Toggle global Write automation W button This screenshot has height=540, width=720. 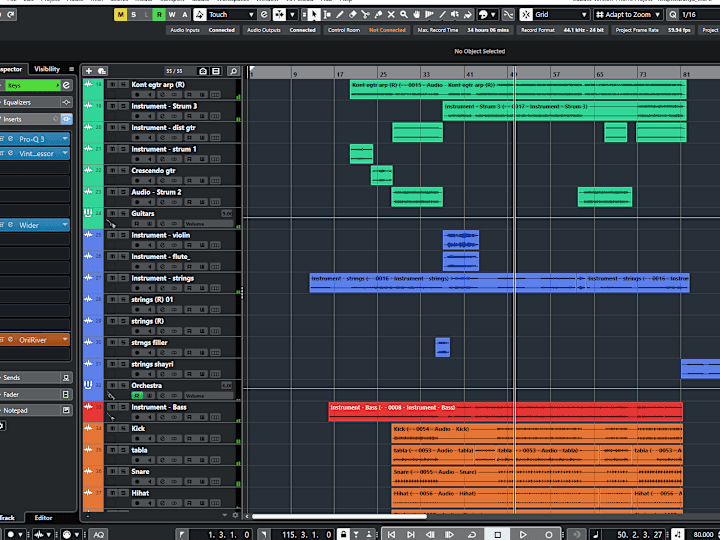(172, 15)
